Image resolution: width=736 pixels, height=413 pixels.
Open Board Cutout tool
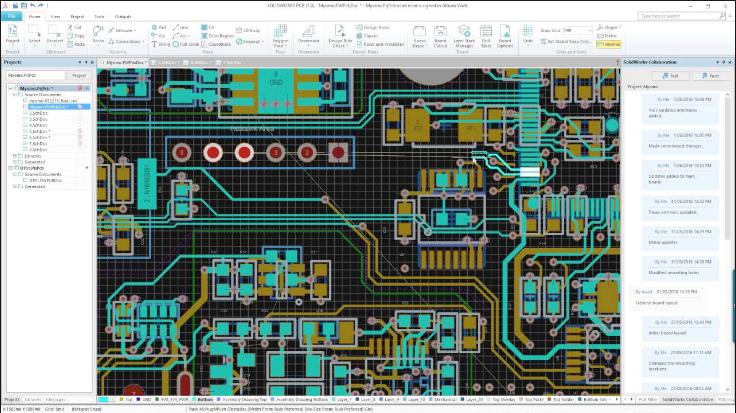(440, 36)
